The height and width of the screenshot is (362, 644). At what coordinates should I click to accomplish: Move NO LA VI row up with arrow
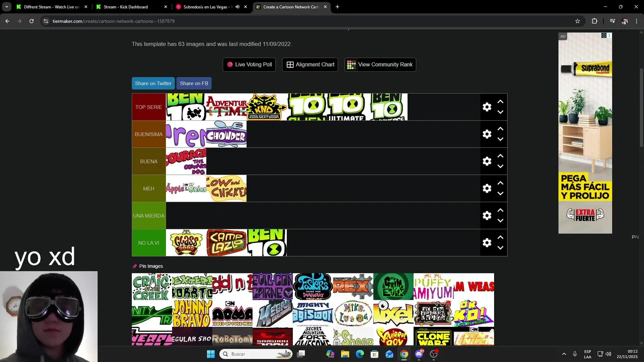coord(500,237)
